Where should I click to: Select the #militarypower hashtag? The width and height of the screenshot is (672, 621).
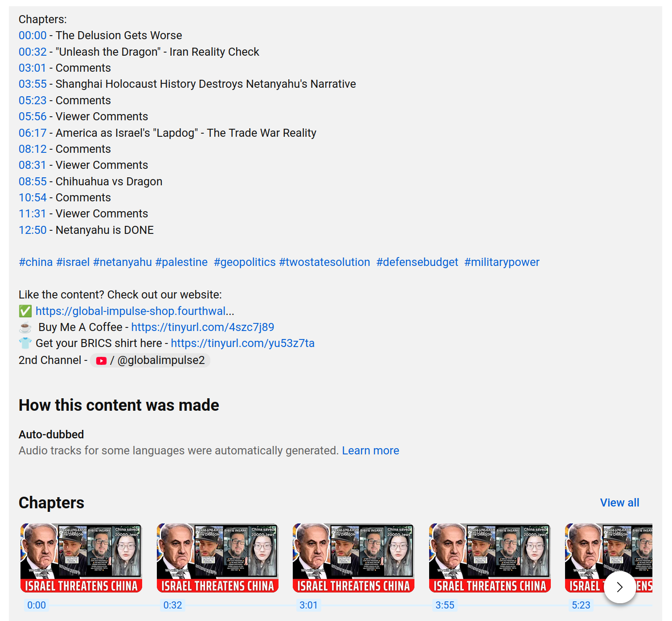[x=502, y=262]
